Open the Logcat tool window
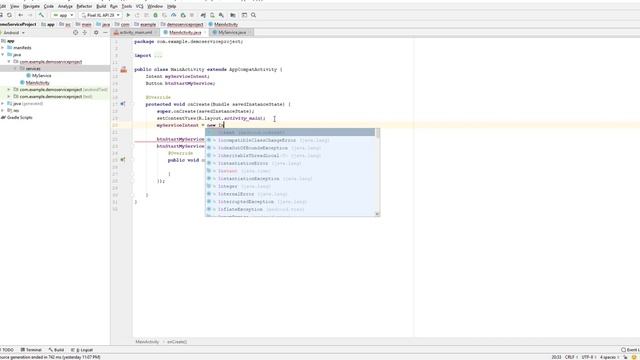Screen dimensions: 640x360 click(x=82, y=350)
